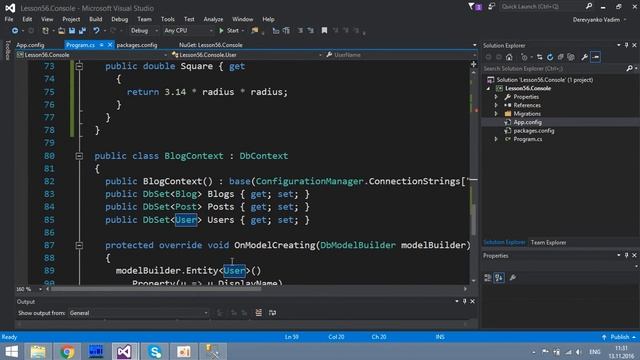This screenshot has width=640, height=360.
Task: Open Skype from the taskbar
Action: (x=155, y=351)
